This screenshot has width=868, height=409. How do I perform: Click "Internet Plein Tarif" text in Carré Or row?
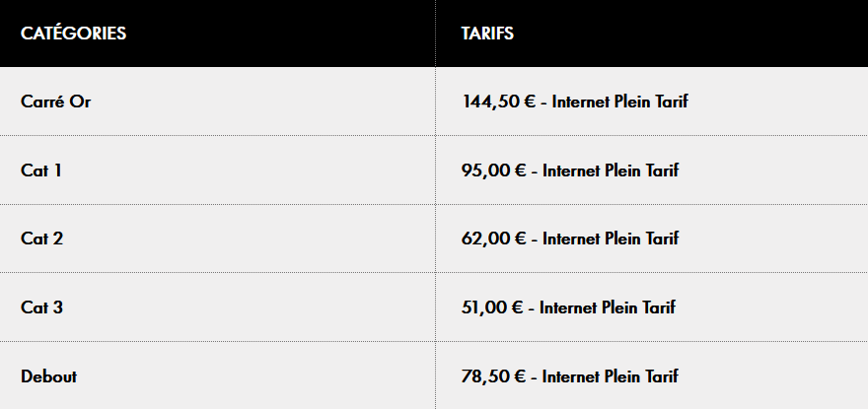[619, 102]
